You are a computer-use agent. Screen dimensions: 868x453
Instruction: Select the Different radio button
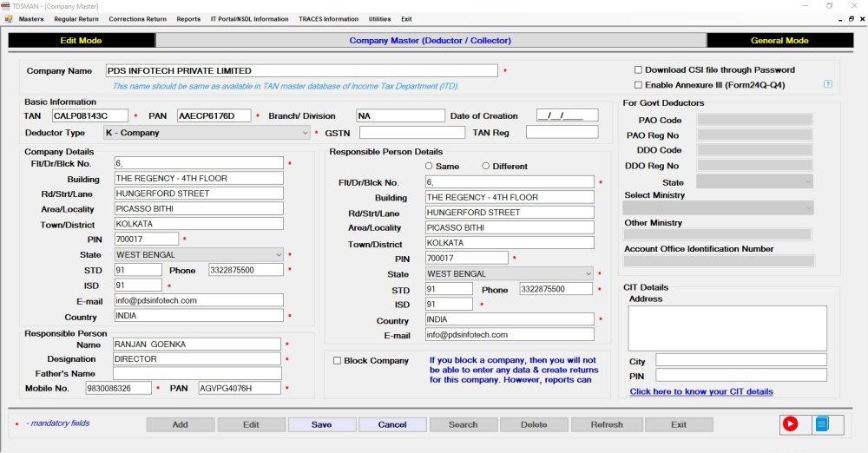click(485, 166)
